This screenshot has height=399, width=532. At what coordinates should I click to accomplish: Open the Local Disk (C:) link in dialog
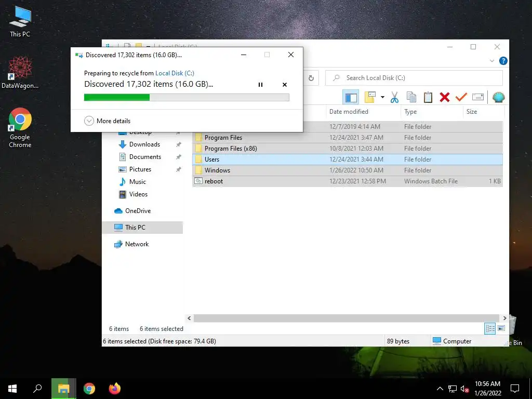175,73
